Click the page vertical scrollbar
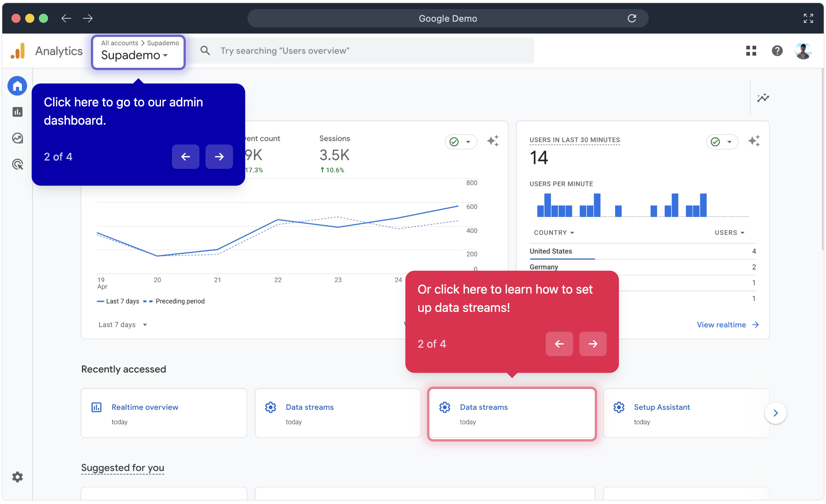This screenshot has width=826, height=504. (x=822, y=160)
